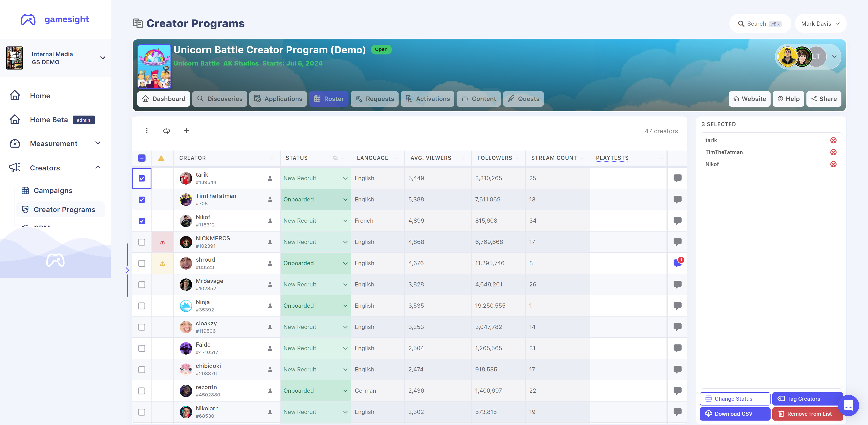The width and height of the screenshot is (868, 425).
Task: Click the warning triangle column header icon
Action: coord(161,158)
